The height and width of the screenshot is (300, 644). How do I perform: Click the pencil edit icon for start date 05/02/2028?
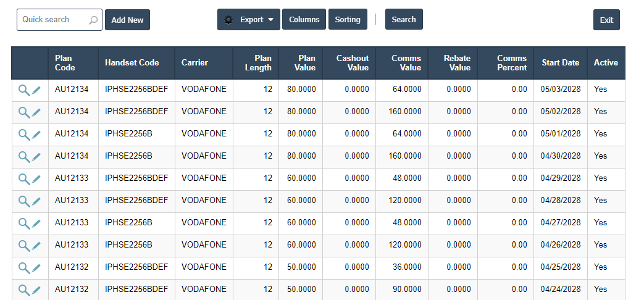(x=36, y=112)
